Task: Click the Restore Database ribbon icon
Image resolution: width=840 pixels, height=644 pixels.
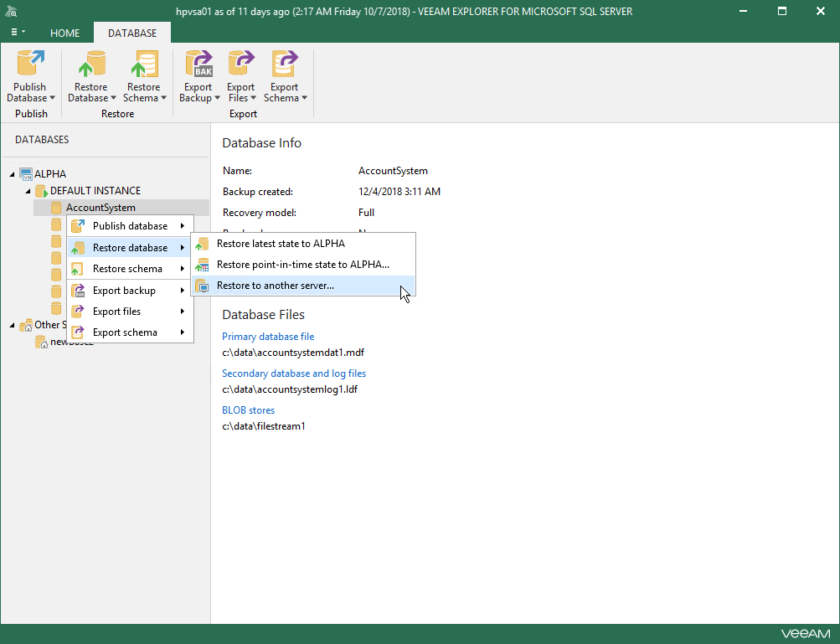Action: [x=91, y=64]
